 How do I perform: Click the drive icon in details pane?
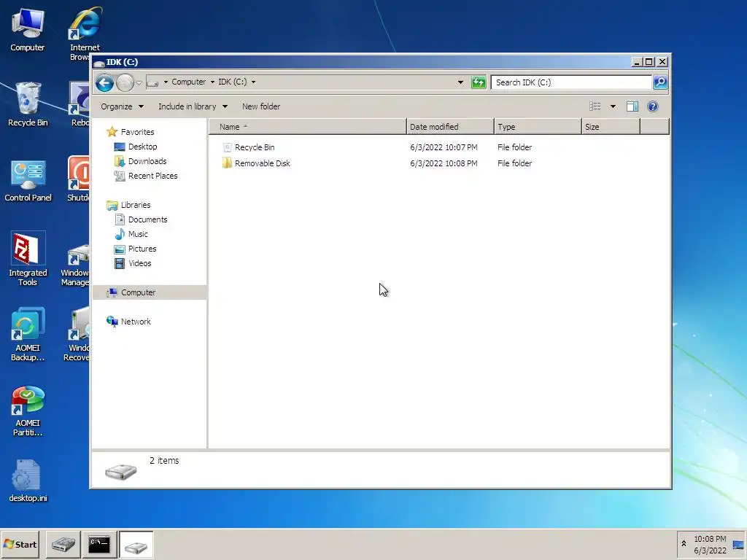[x=121, y=471]
